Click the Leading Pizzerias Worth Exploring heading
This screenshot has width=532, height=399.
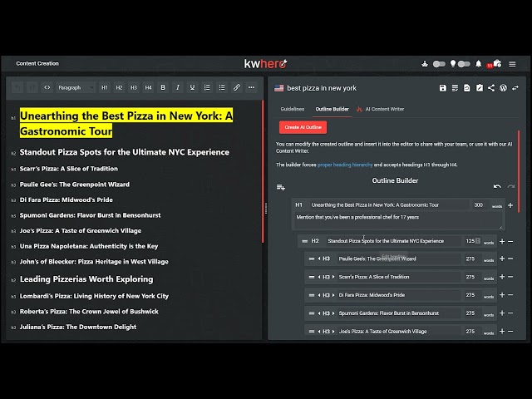pyautogui.click(x=86, y=279)
